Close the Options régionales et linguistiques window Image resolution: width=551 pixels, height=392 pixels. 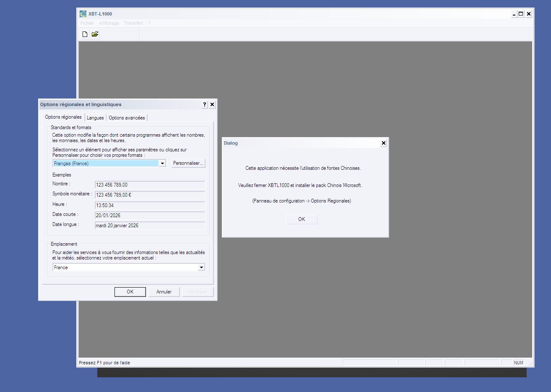(212, 105)
